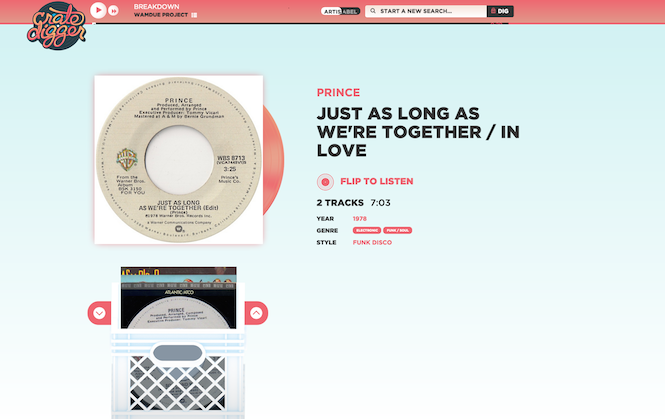
Task: Focus the Start a New Search field
Action: 425,11
